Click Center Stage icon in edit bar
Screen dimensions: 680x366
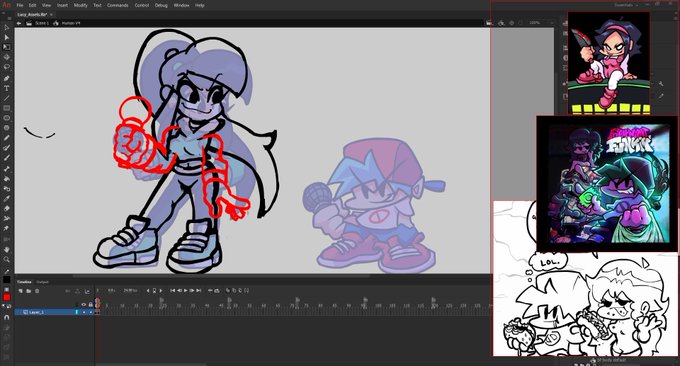(512, 23)
